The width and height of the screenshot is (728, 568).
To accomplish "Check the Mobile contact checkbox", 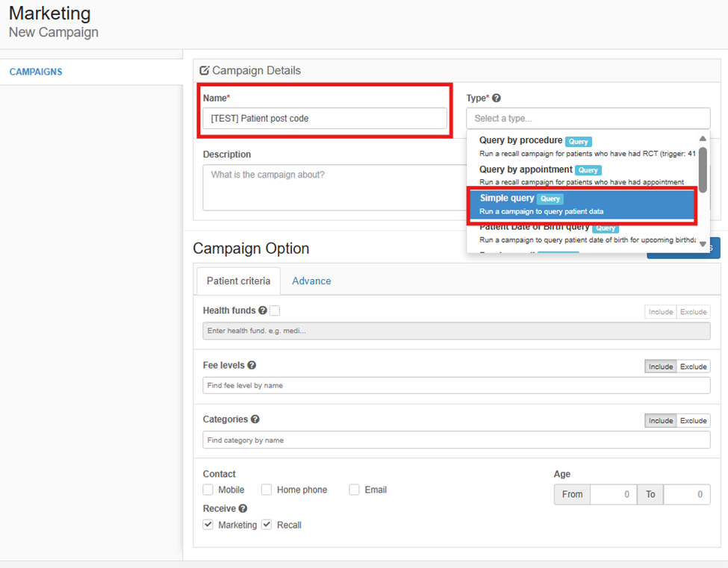I will click(x=208, y=490).
